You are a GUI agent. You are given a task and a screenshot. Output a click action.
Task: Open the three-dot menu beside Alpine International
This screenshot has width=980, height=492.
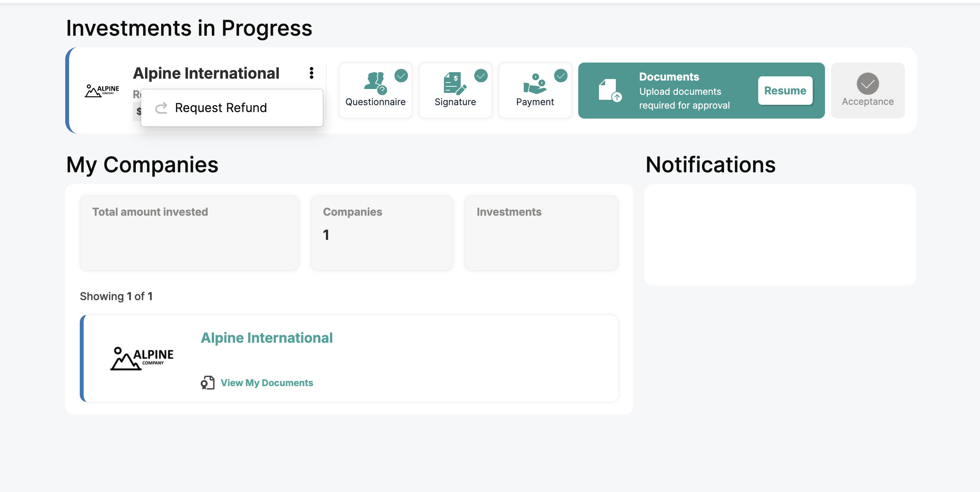pos(312,73)
